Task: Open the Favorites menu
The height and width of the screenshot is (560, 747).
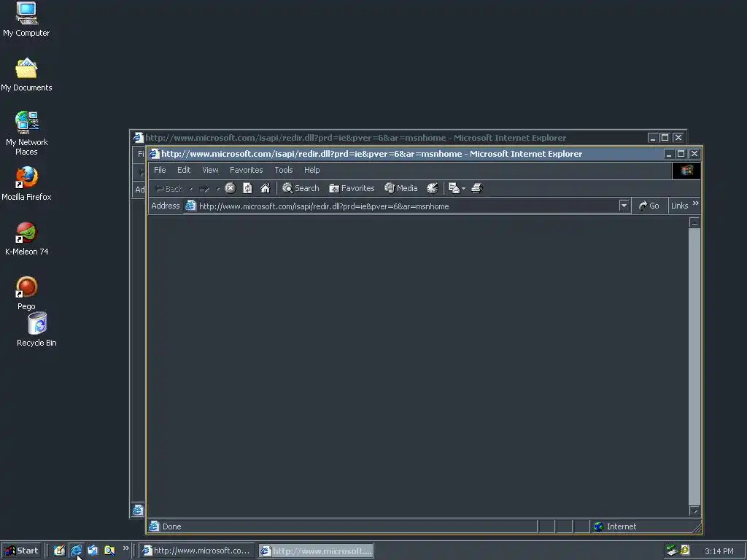Action: pyautogui.click(x=247, y=170)
